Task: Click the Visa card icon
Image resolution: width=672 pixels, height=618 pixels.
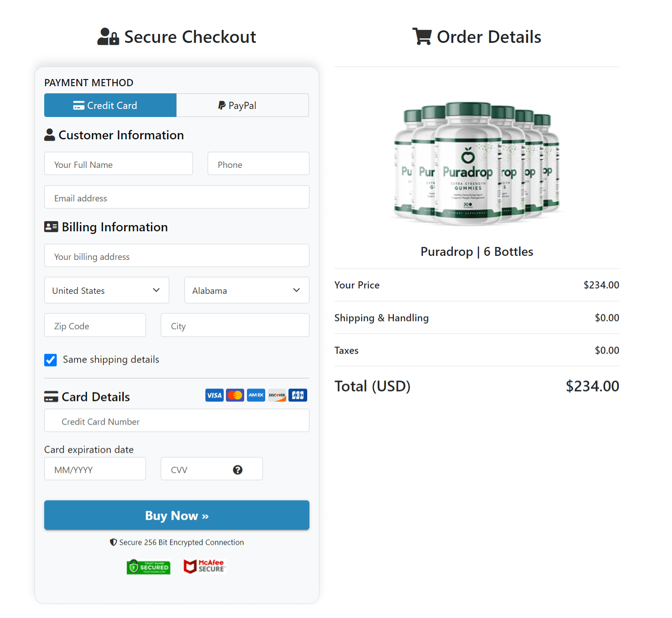Action: 214,395
